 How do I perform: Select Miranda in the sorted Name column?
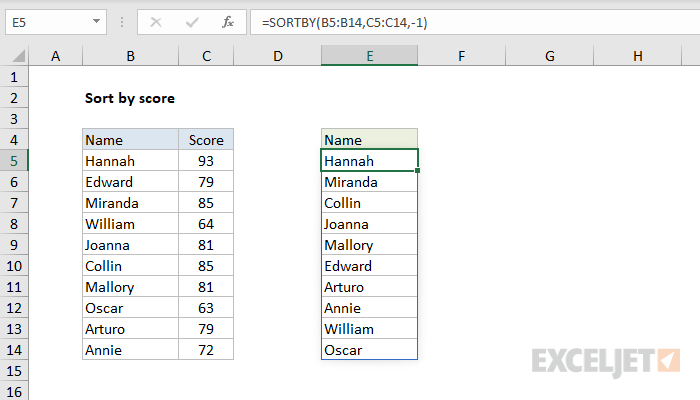tap(369, 182)
